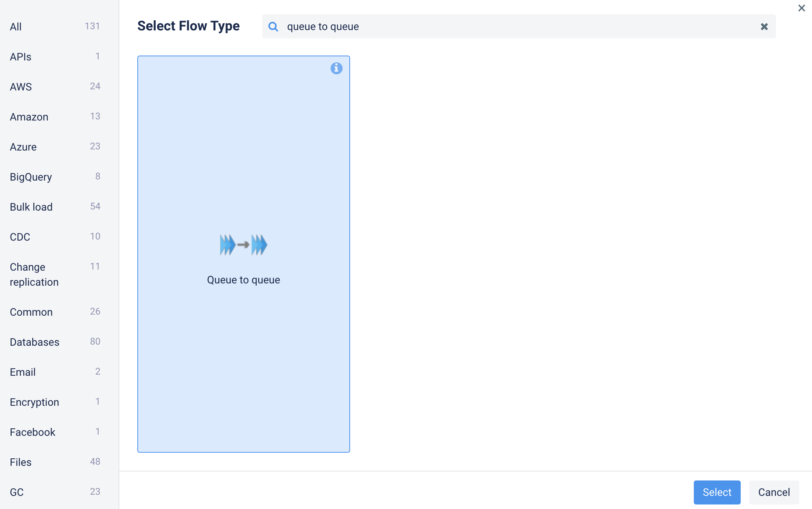
Task: Filter flows by CDC
Action: (20, 237)
